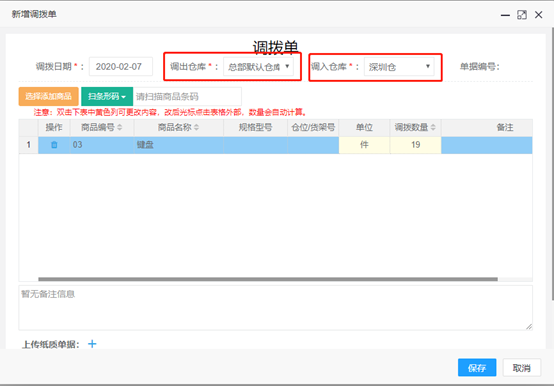
Task: Select the 调拨数量 cell showing 19
Action: [x=416, y=145]
